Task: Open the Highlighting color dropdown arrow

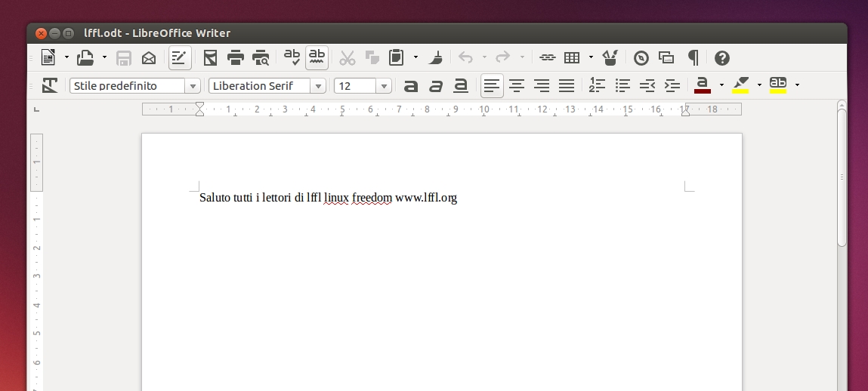Action: click(759, 85)
